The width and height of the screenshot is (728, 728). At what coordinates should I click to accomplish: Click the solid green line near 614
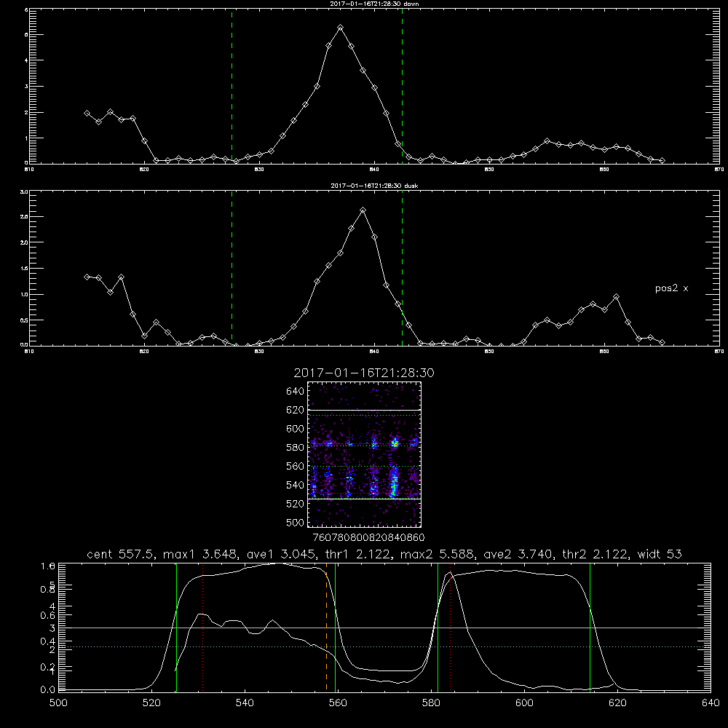point(590,627)
